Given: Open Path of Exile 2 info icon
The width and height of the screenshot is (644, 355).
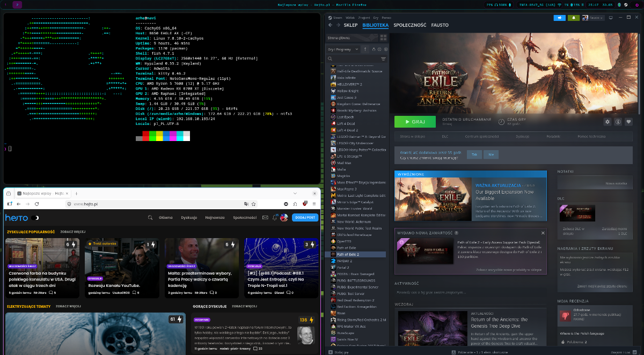Looking at the screenshot, I should (618, 122).
